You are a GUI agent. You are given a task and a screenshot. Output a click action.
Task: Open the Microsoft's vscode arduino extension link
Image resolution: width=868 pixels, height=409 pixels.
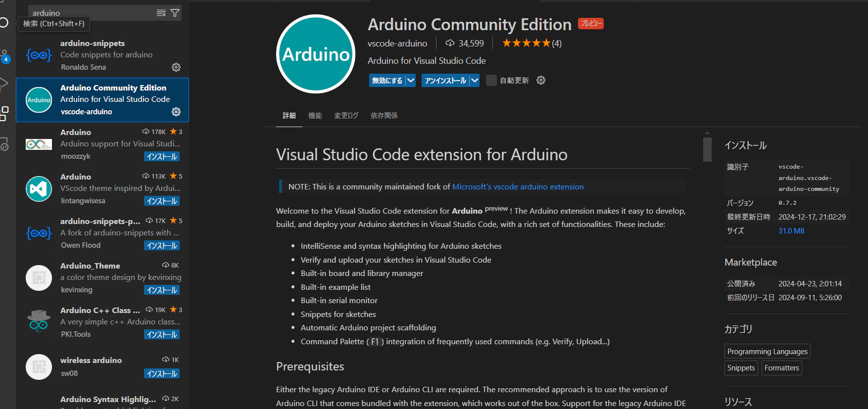pyautogui.click(x=518, y=186)
